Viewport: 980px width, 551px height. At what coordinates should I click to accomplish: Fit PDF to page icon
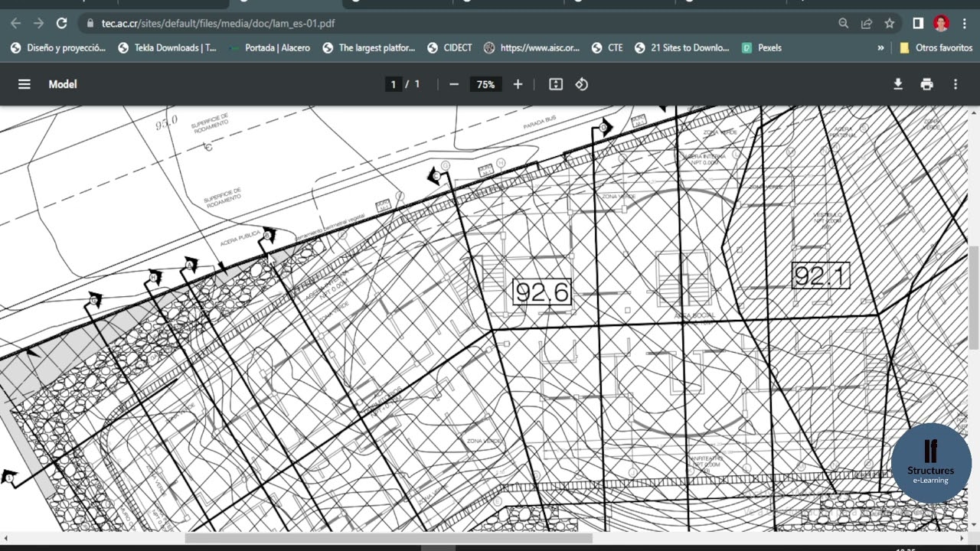pyautogui.click(x=556, y=84)
